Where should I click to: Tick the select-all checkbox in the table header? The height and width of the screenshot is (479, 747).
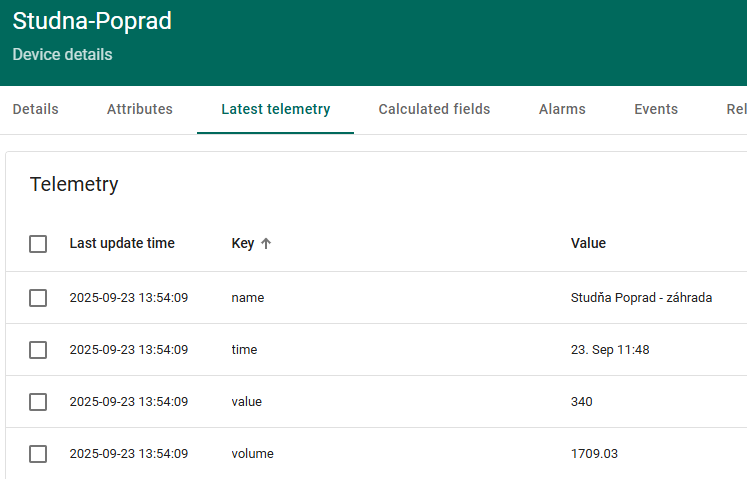point(38,244)
